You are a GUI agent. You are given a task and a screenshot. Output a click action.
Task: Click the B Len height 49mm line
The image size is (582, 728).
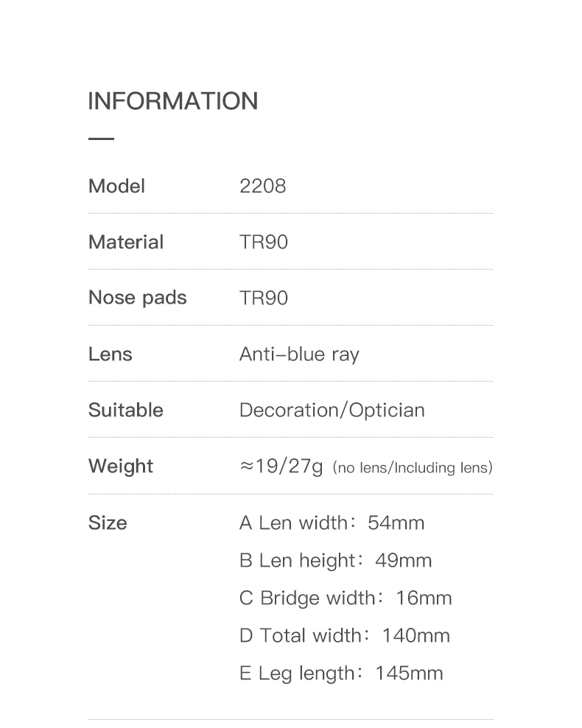(x=335, y=561)
